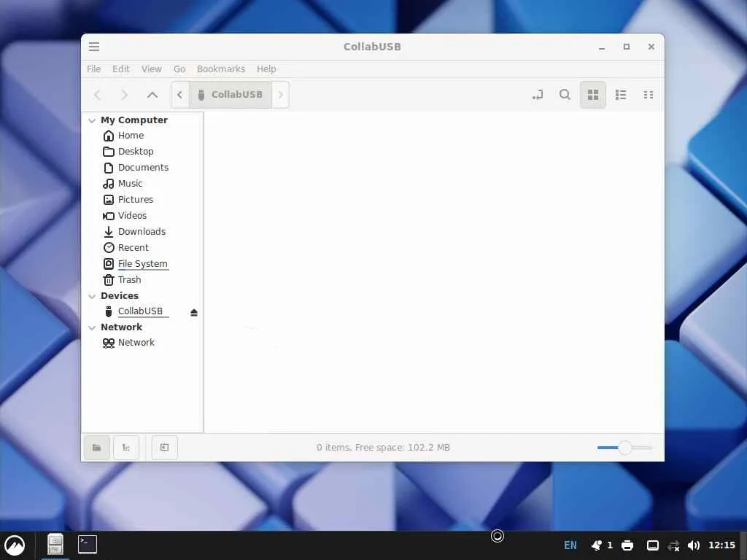Open the system start menu
The image size is (747, 560).
tap(15, 545)
